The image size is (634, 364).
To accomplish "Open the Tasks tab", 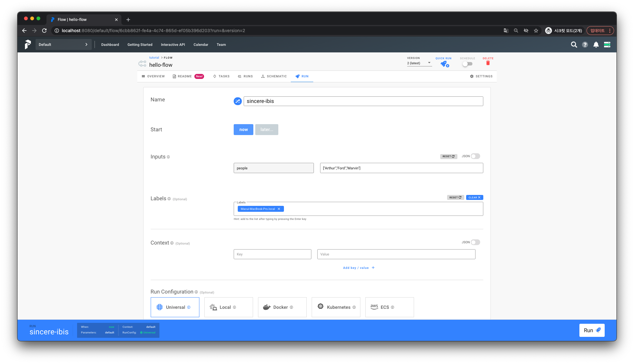I will click(x=221, y=76).
